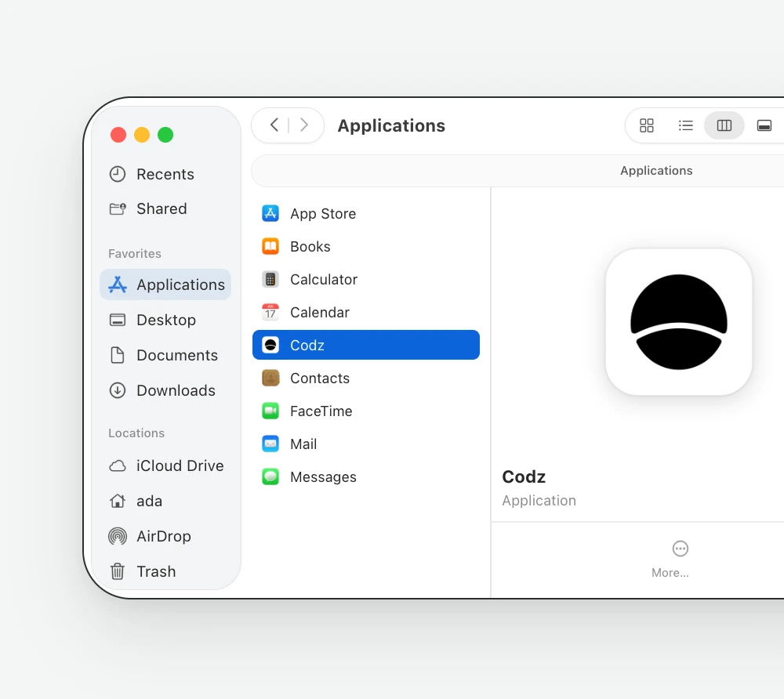This screenshot has height=699, width=784.
Task: Click the Downloads arrow icon
Action: 118,390
